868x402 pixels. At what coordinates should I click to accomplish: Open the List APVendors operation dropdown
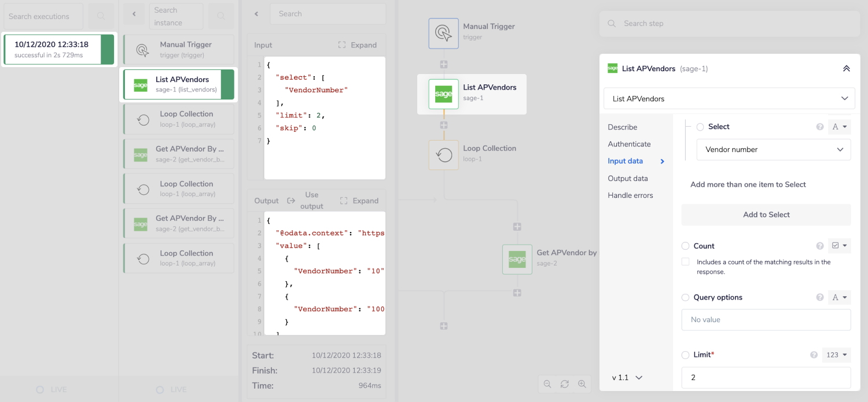(729, 98)
